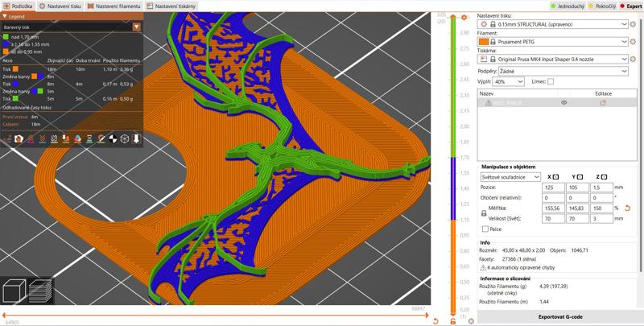The width and height of the screenshot is (644, 326).
Task: Toggle travel moves visibility in legend toolbar
Action: (7, 138)
